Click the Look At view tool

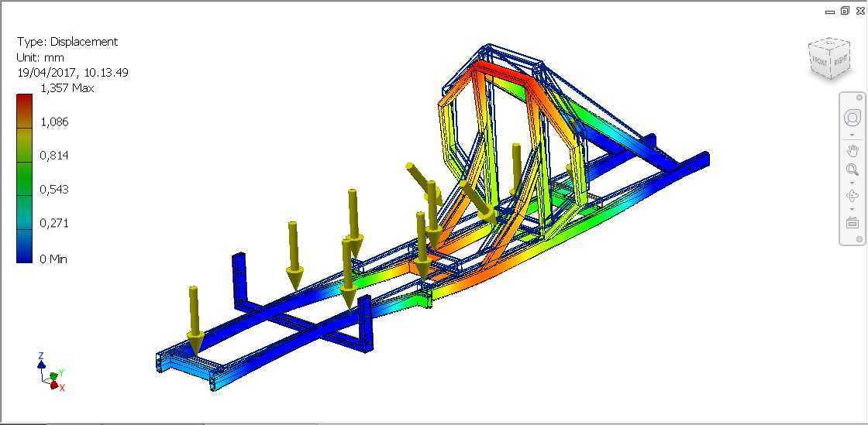pos(852,222)
